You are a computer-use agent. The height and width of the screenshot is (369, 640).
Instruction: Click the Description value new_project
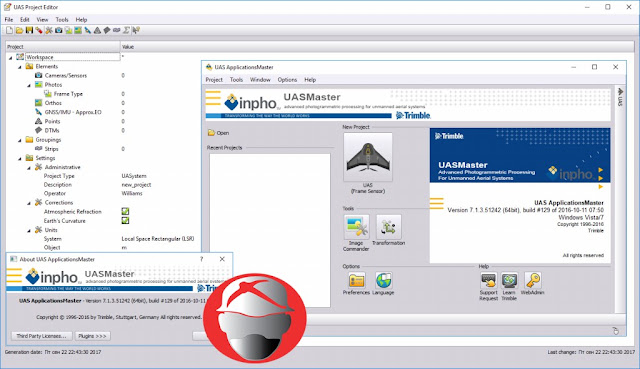coord(136,185)
